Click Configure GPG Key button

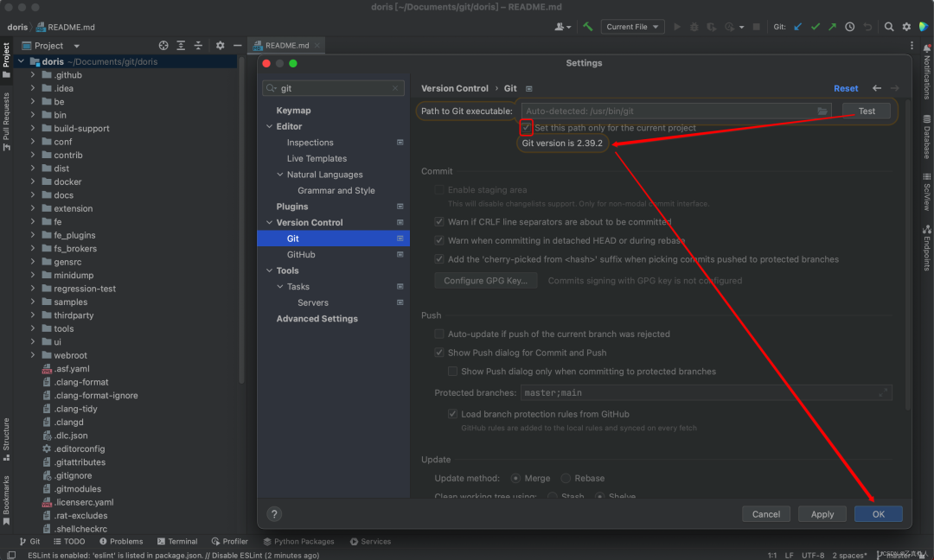[x=485, y=281]
